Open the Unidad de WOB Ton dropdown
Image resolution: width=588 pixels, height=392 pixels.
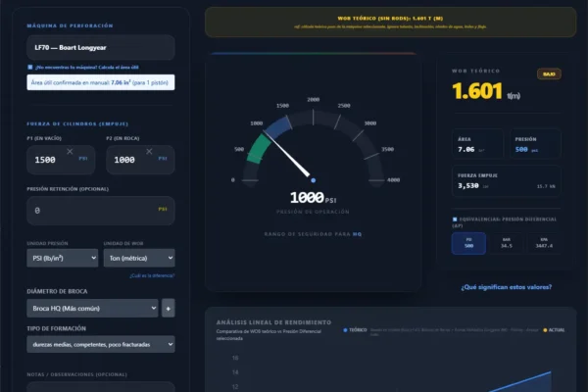click(x=139, y=258)
